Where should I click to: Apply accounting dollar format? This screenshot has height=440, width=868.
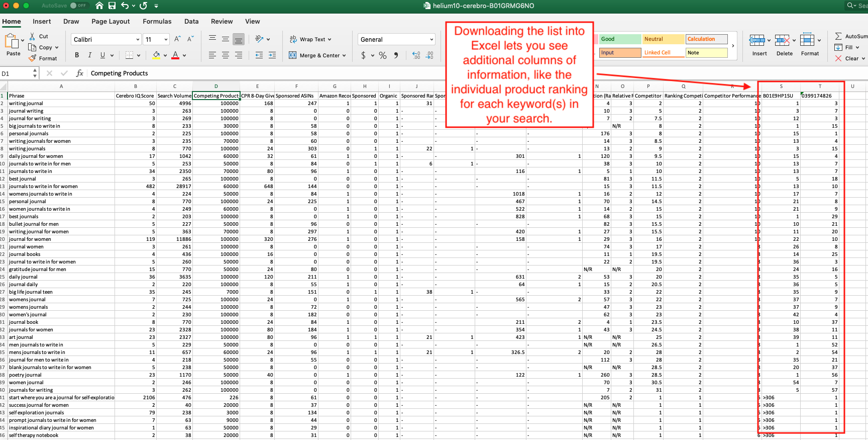[x=363, y=55]
